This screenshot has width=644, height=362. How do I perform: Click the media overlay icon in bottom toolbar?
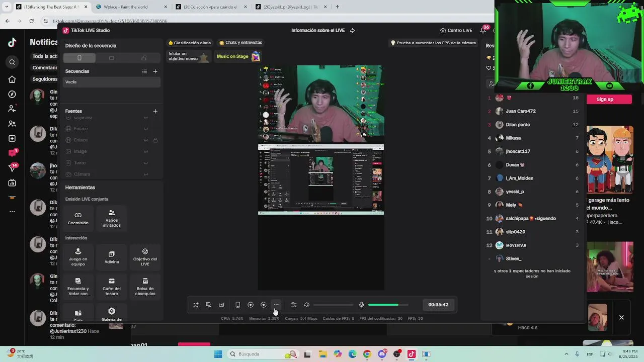click(209, 305)
